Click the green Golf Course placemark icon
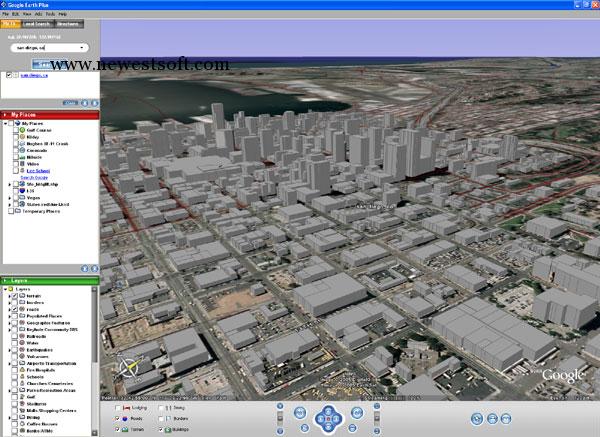 (22, 130)
